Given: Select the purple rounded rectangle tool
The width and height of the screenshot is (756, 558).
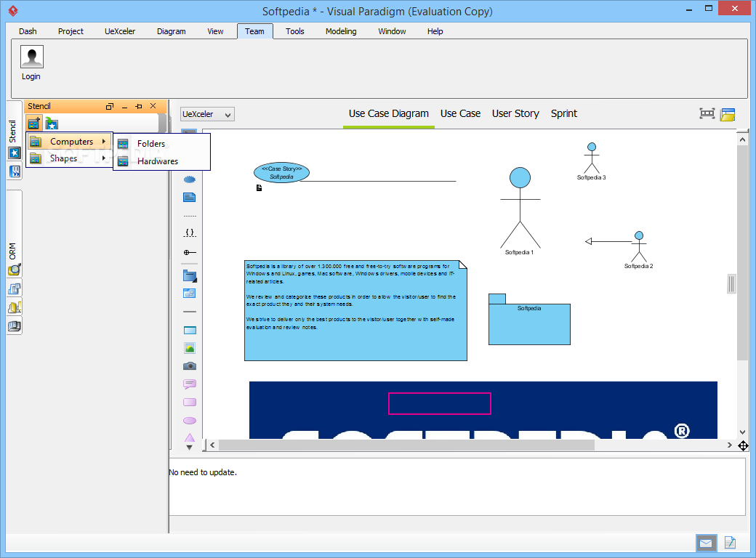Looking at the screenshot, I should click(x=190, y=403).
